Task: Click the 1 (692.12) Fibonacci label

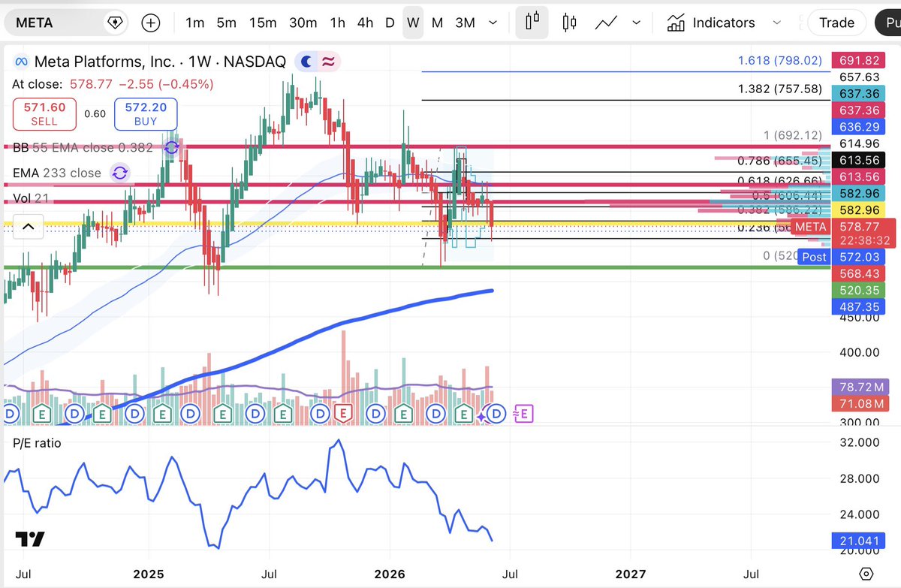Action: tap(793, 136)
